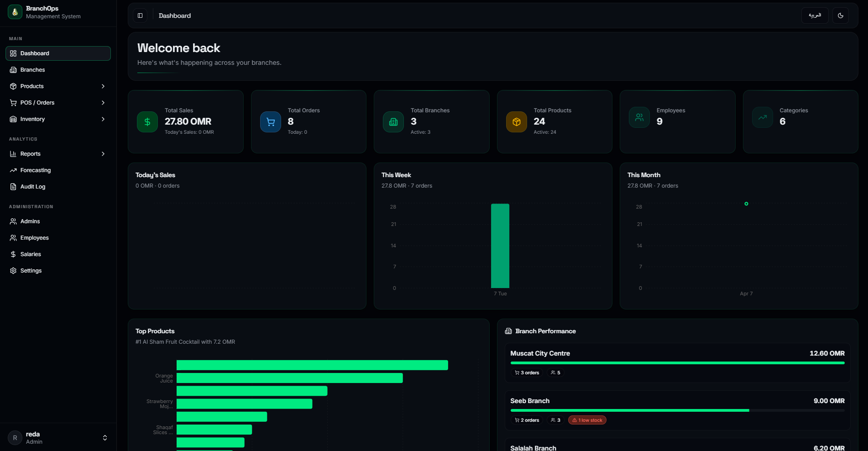Click the Total Sales dollar icon
Image resolution: width=868 pixels, height=451 pixels.
pos(147,122)
